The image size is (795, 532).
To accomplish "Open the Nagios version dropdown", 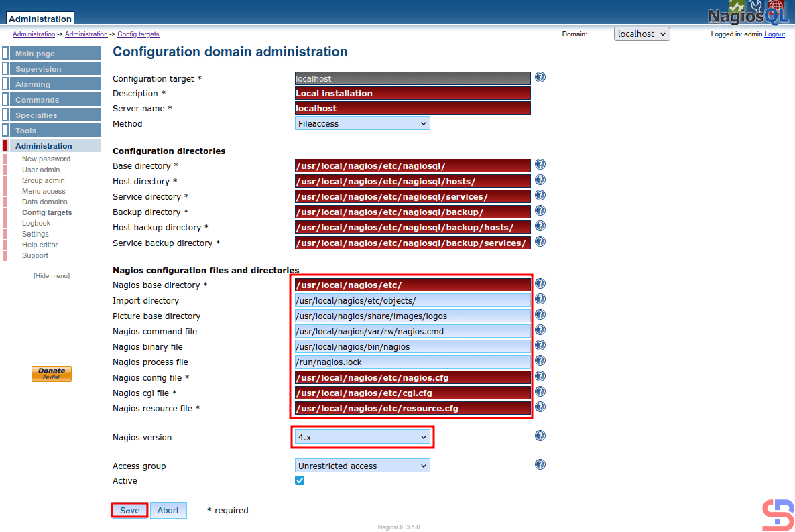I will click(362, 438).
